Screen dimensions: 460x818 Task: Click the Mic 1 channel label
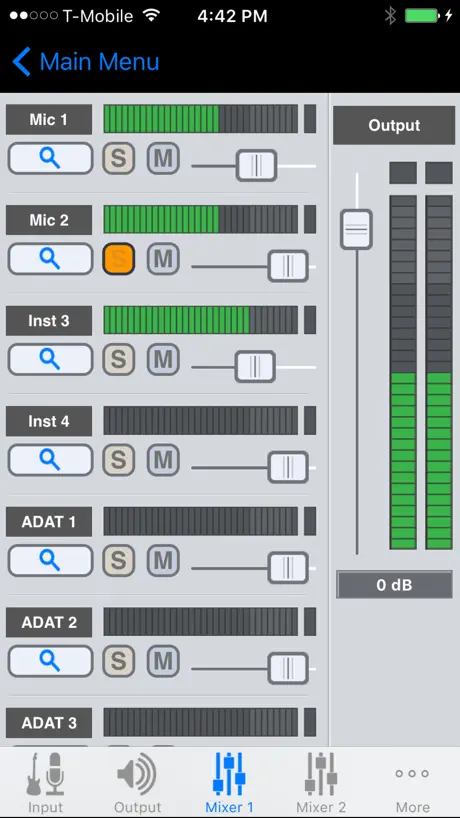pyautogui.click(x=49, y=119)
